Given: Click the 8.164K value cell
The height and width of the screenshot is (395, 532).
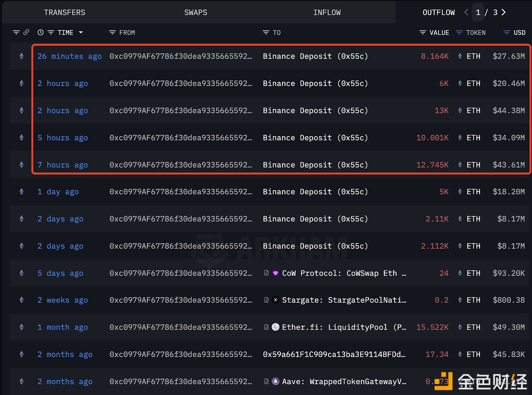Looking at the screenshot, I should click(435, 56).
